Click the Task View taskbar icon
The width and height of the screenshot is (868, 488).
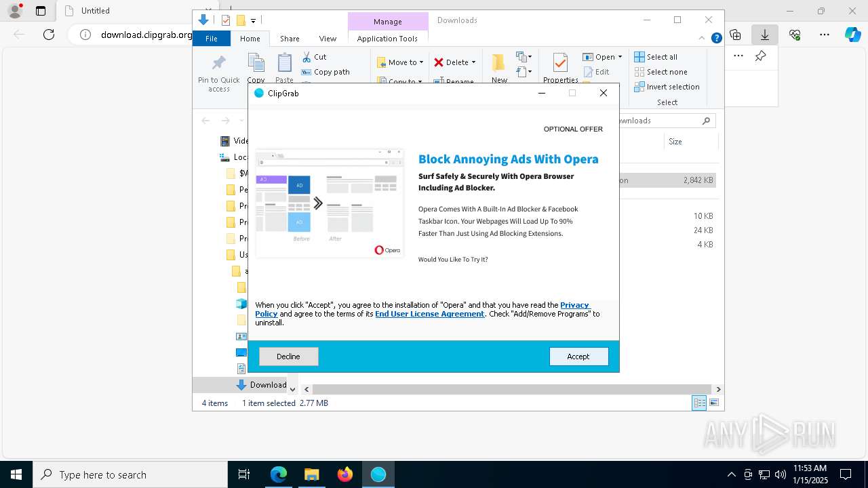244,474
